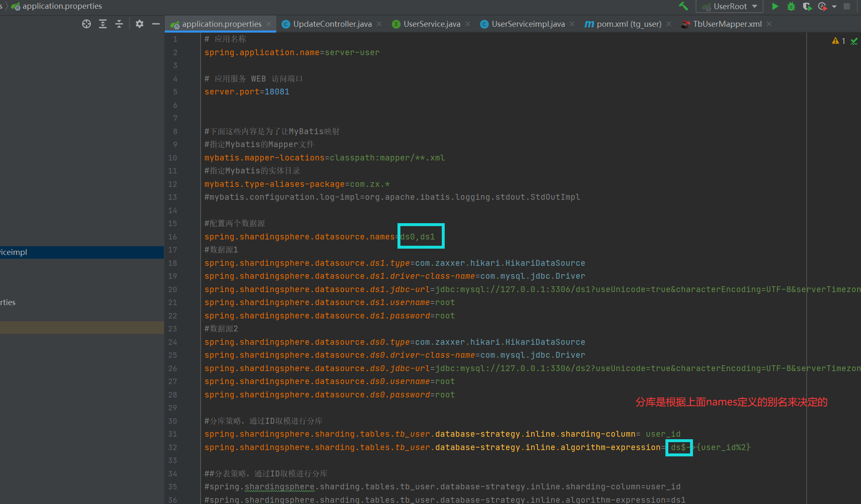Select the highlighted iceimpl row in project tree
Image resolution: width=861 pixels, height=504 pixels.
coord(82,252)
